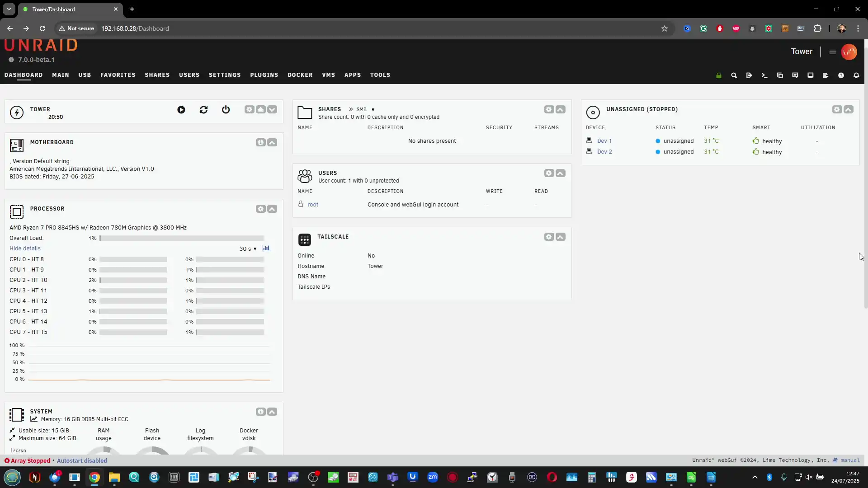This screenshot has width=868, height=488.
Task: Open Unassigned tile settings gear
Action: coord(837,109)
